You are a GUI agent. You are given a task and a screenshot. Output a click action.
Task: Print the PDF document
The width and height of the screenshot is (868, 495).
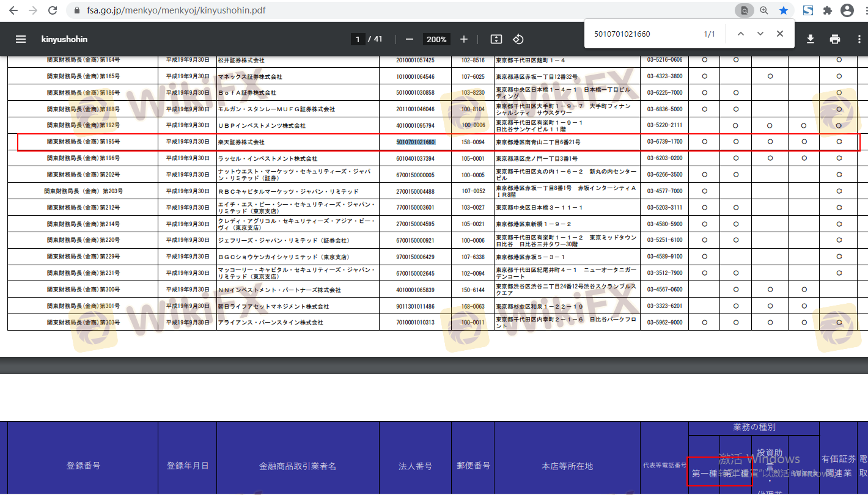coord(835,39)
